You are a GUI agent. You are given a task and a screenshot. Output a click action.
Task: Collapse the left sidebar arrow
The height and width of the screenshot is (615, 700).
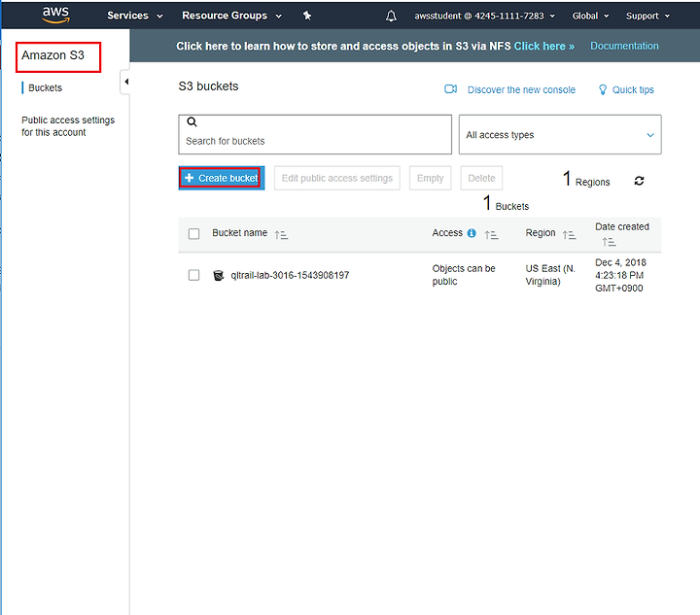tap(126, 82)
